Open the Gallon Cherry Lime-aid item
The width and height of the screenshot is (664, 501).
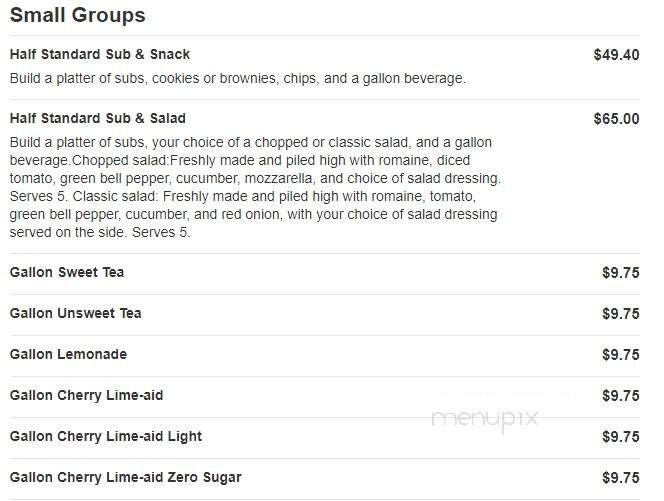coord(87,396)
